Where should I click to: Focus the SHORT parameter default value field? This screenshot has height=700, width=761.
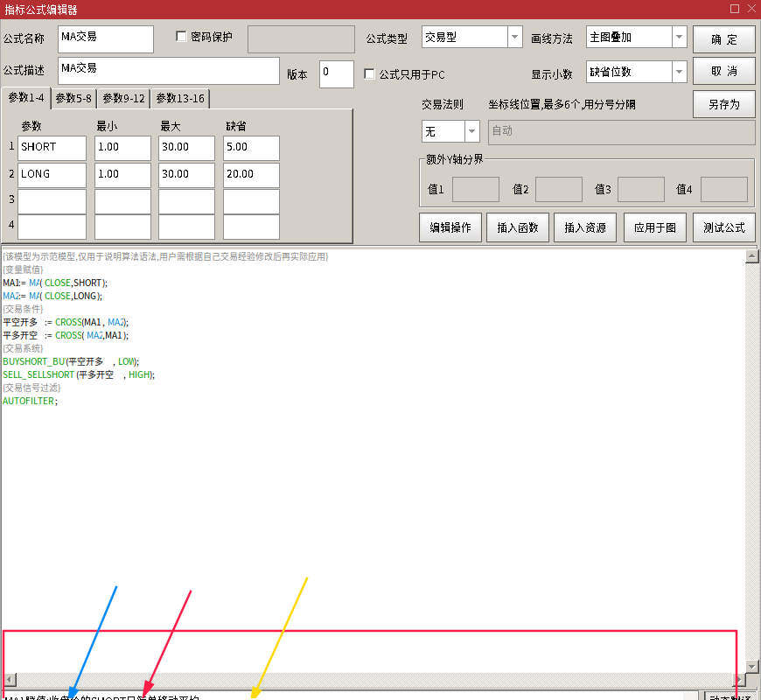tap(251, 148)
